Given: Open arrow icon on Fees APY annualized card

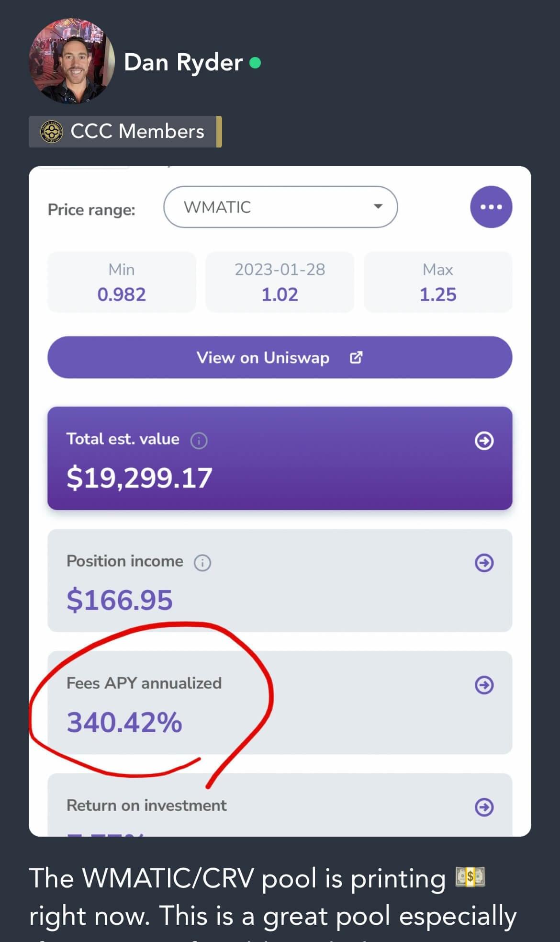Looking at the screenshot, I should [484, 685].
